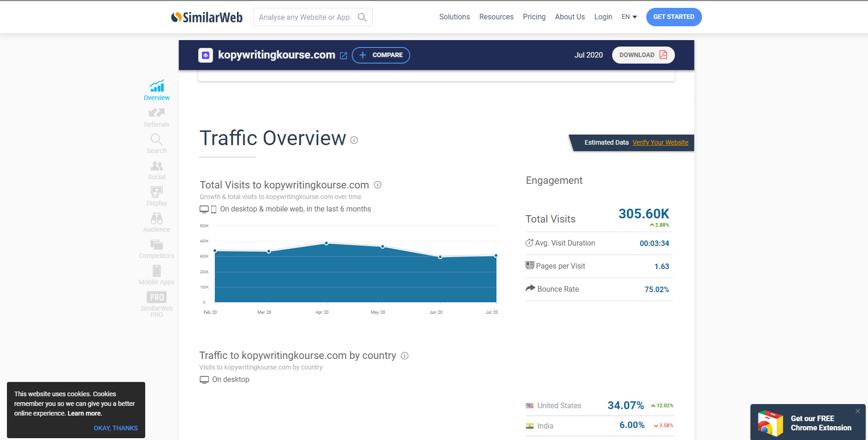Click the Chrome Extension icon
This screenshot has width=868, height=440.
[770, 423]
